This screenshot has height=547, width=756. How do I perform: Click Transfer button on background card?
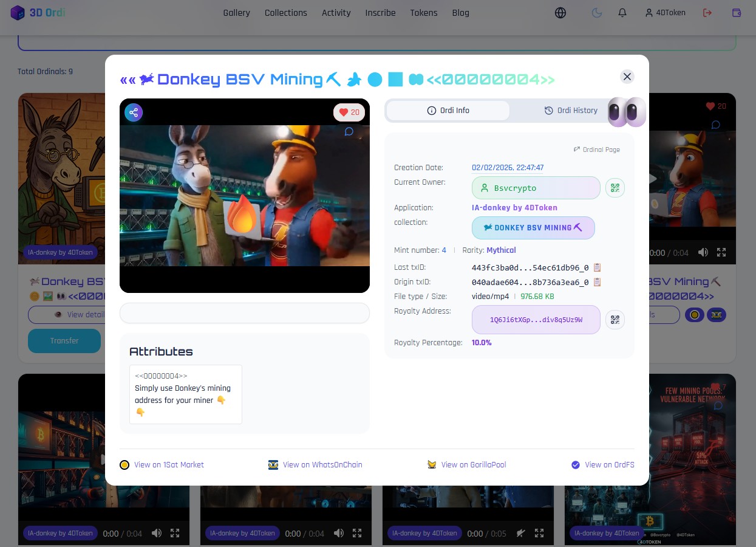pos(64,341)
